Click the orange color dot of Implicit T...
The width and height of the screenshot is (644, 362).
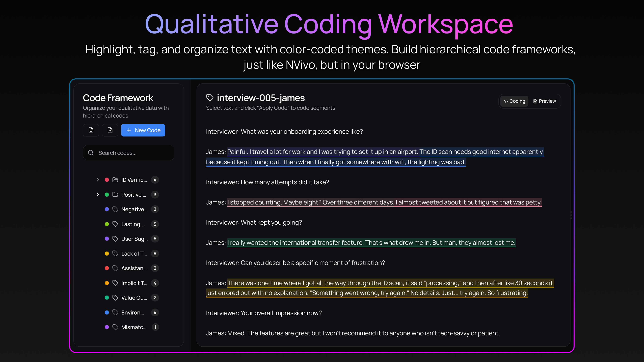(107, 283)
